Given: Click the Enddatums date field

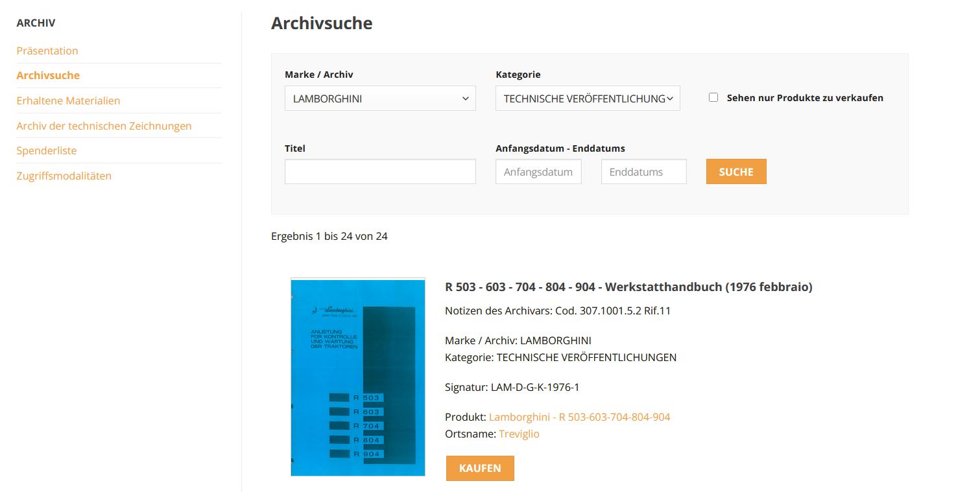Looking at the screenshot, I should pyautogui.click(x=644, y=172).
